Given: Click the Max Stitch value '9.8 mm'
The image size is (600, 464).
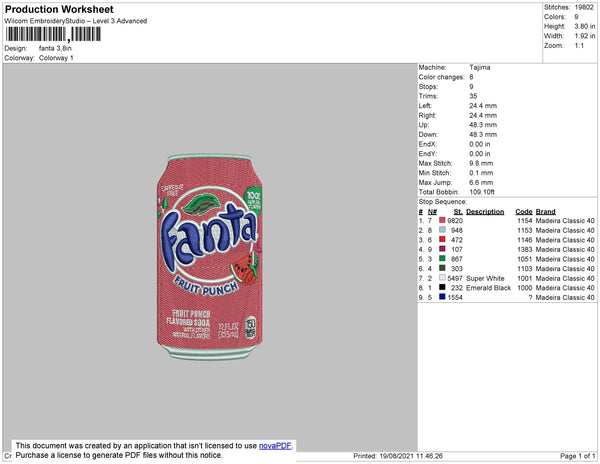Looking at the screenshot, I should click(x=481, y=163).
